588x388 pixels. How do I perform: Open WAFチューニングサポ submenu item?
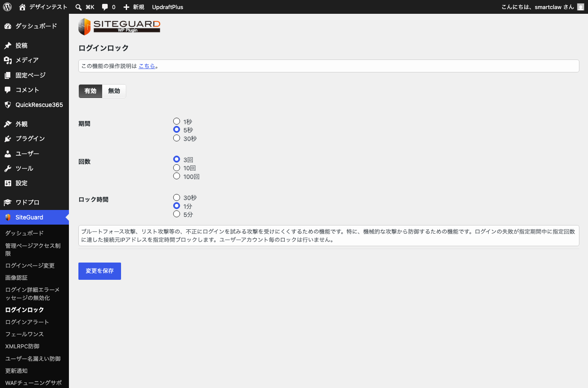pos(34,383)
